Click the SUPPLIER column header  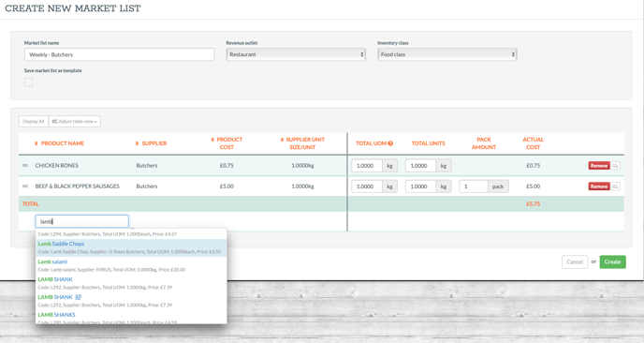click(x=154, y=143)
